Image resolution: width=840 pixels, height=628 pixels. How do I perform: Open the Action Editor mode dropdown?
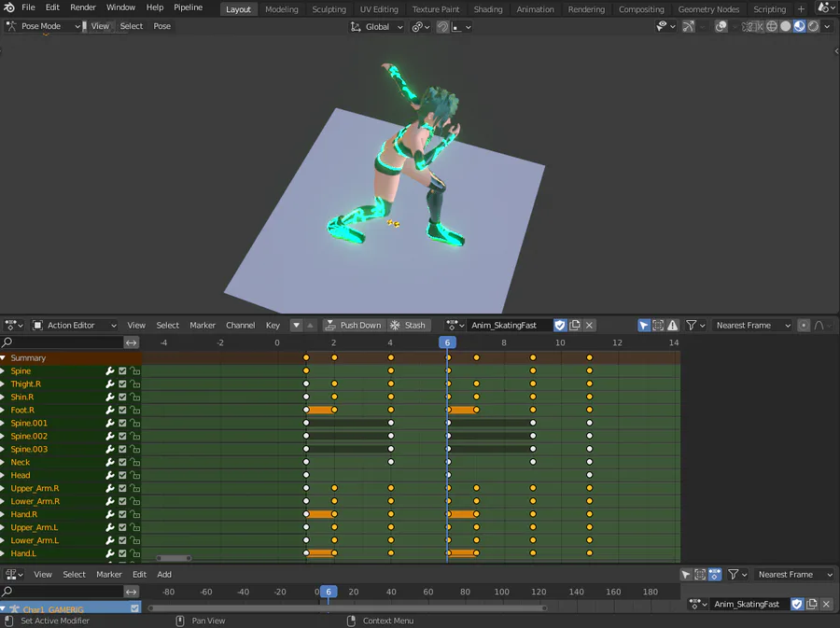[74, 325]
